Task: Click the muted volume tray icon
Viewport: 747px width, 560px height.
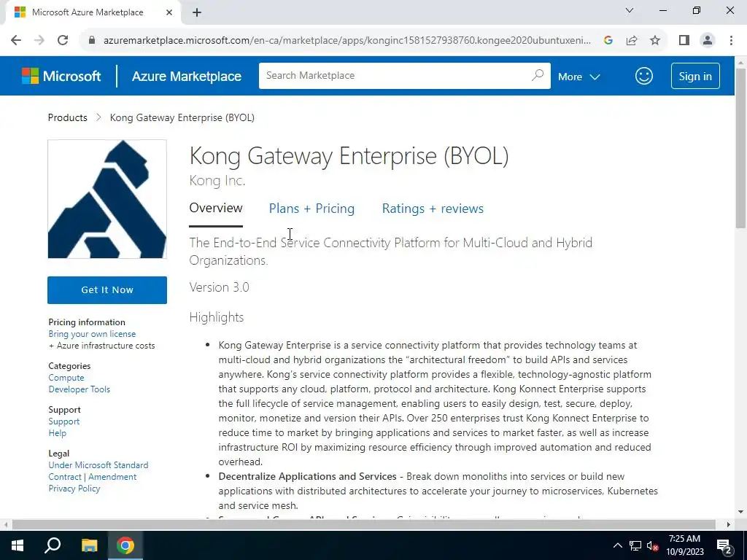Action: coord(652,545)
